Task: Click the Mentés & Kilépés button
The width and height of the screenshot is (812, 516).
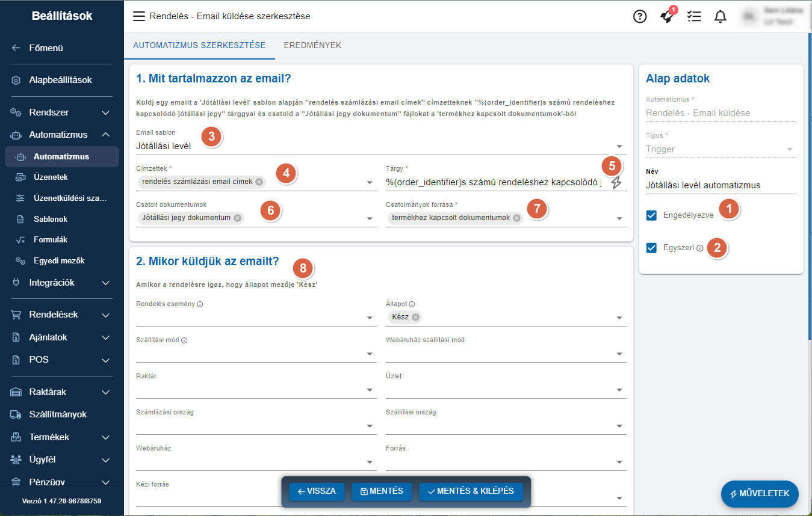Action: coord(471,491)
